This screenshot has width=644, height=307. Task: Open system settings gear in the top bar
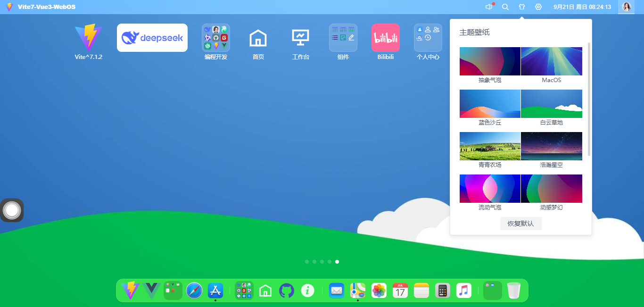coord(538,7)
